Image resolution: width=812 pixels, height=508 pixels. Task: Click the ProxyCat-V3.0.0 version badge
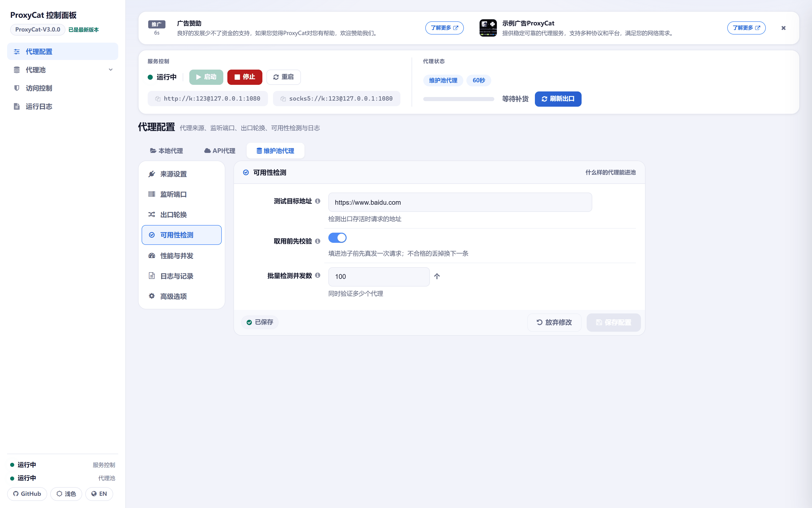pyautogui.click(x=38, y=29)
